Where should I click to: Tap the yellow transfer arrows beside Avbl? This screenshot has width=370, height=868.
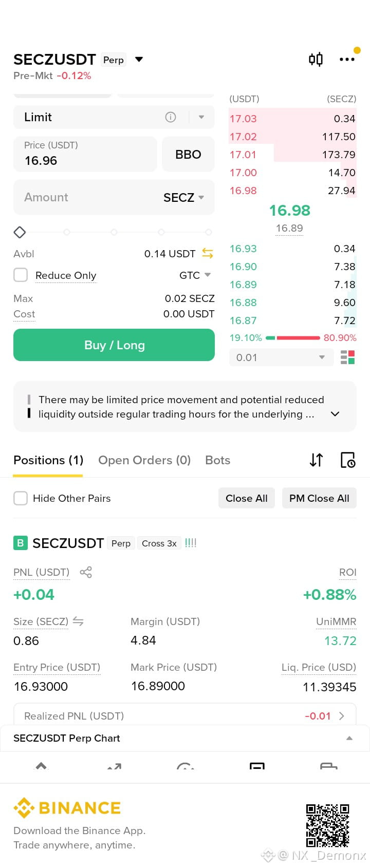[208, 253]
